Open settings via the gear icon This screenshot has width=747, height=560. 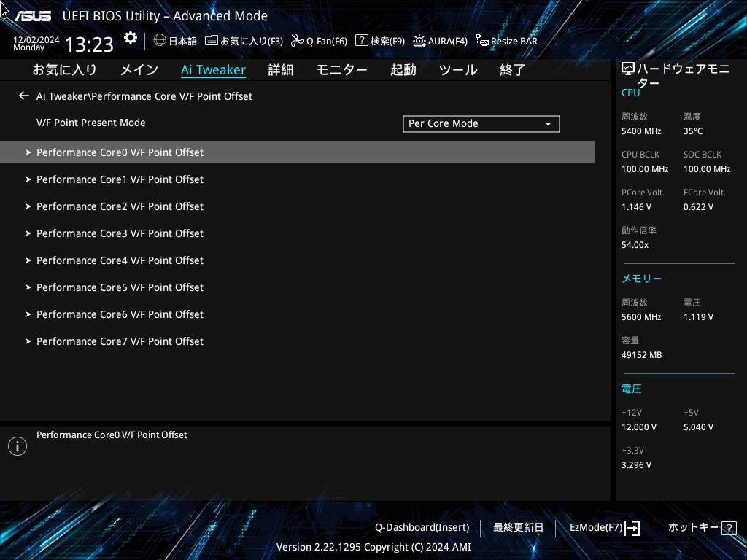130,38
